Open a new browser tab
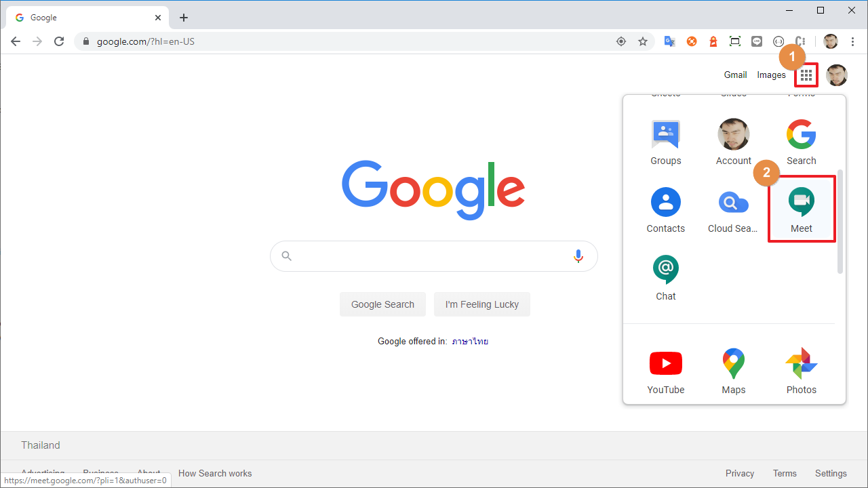The image size is (868, 488). [x=184, y=18]
